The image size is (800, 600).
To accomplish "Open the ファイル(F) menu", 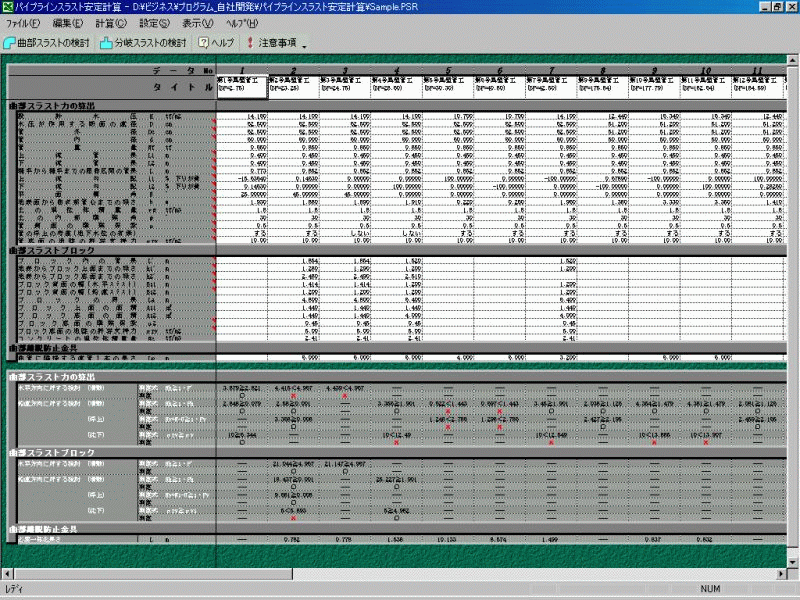I will click(x=23, y=23).
